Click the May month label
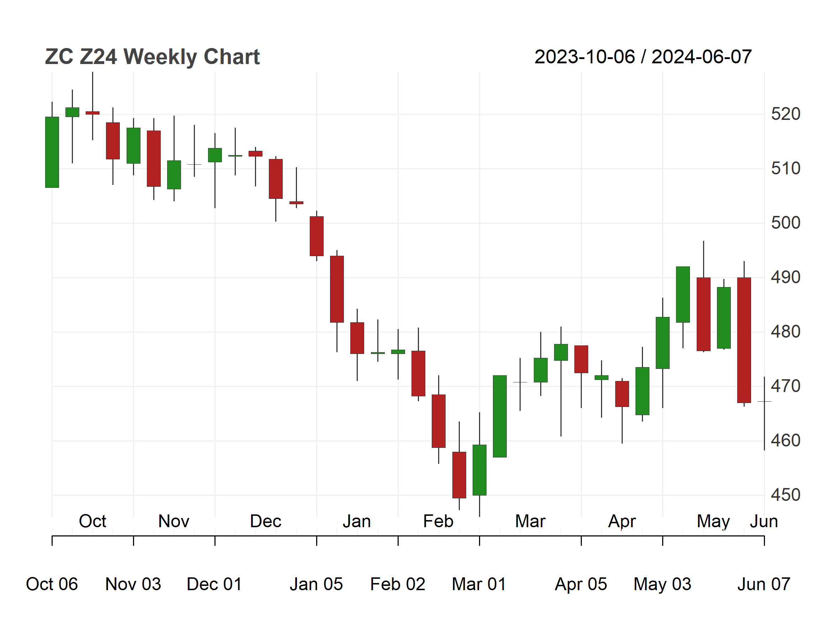Screen dimensions: 840x630 pos(713,522)
